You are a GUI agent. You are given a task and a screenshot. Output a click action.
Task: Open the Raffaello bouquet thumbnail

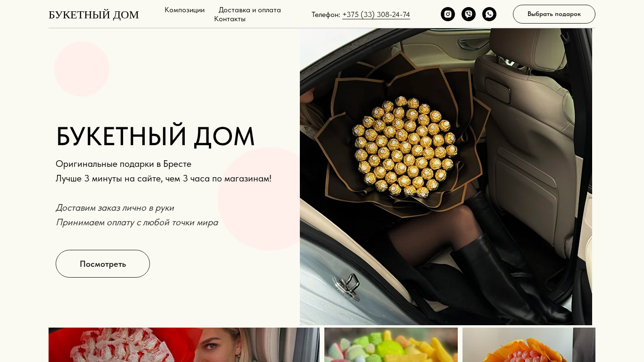pos(184,345)
